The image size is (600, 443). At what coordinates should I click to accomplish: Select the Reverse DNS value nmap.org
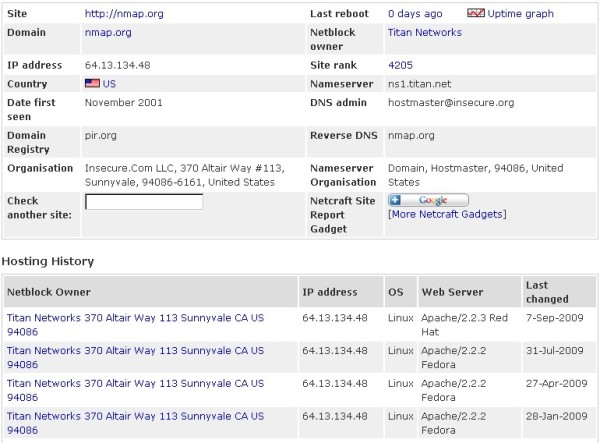[411, 136]
